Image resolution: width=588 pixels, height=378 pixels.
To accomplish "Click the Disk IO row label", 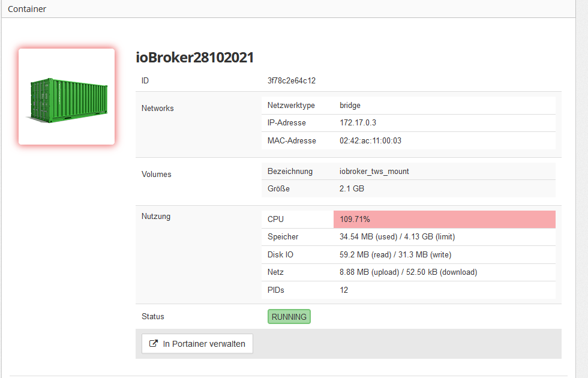I will coord(281,254).
